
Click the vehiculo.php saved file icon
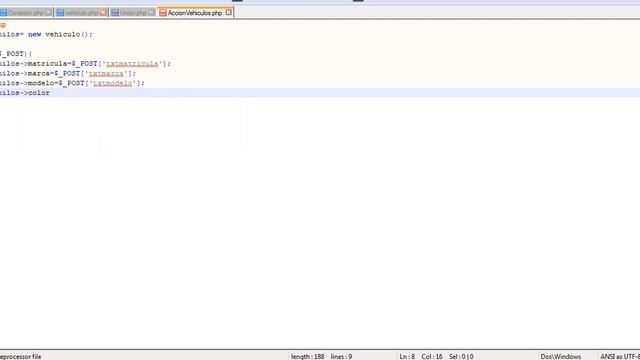click(60, 13)
